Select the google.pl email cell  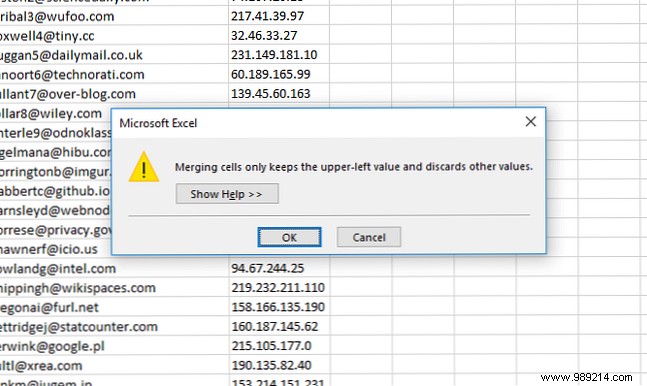[114, 346]
